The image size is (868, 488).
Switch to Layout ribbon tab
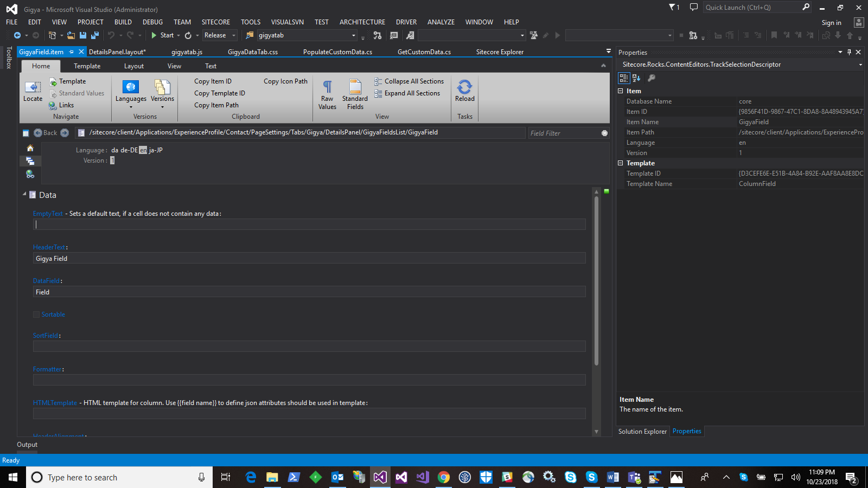133,66
